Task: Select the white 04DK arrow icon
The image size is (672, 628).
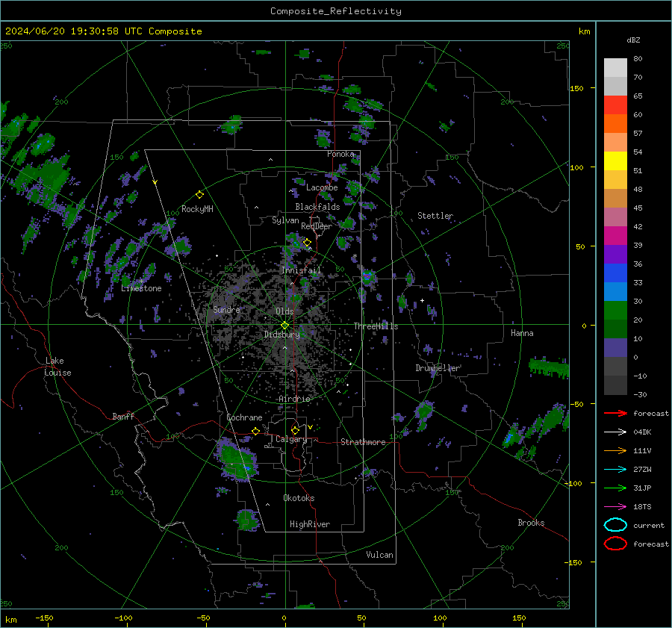Action: pos(615,432)
